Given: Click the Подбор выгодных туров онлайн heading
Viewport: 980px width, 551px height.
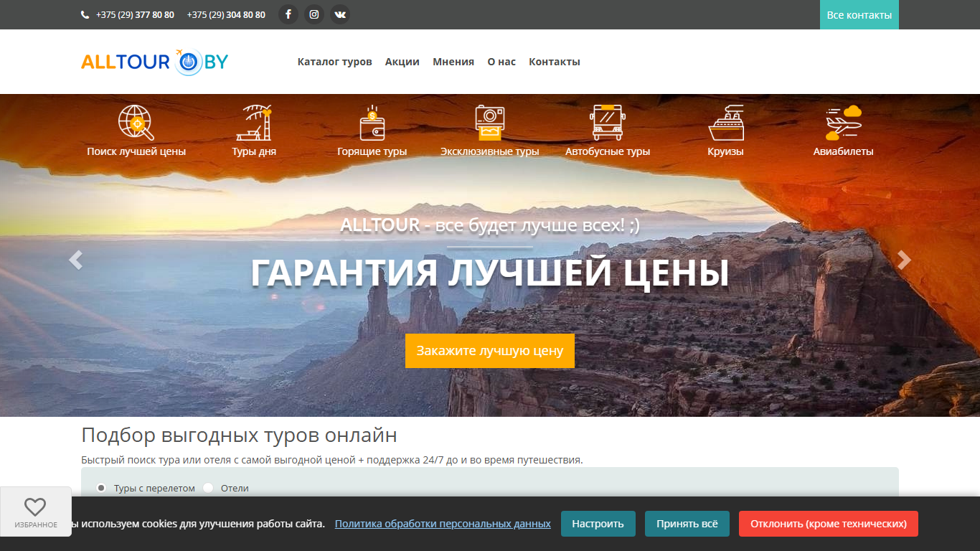Looking at the screenshot, I should 239,435.
